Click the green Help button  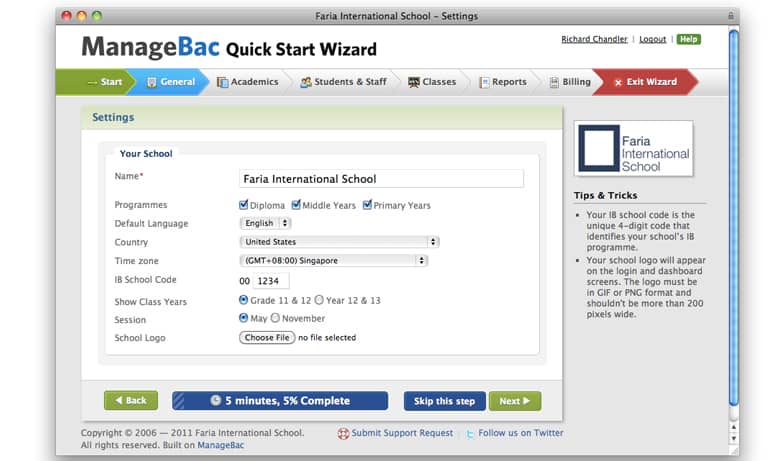(x=689, y=39)
